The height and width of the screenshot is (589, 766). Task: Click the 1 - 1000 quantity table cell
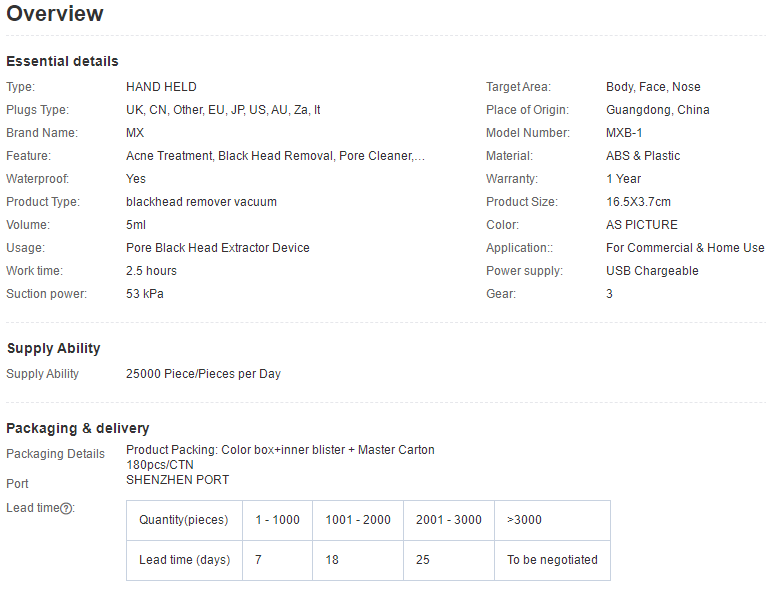tap(277, 520)
